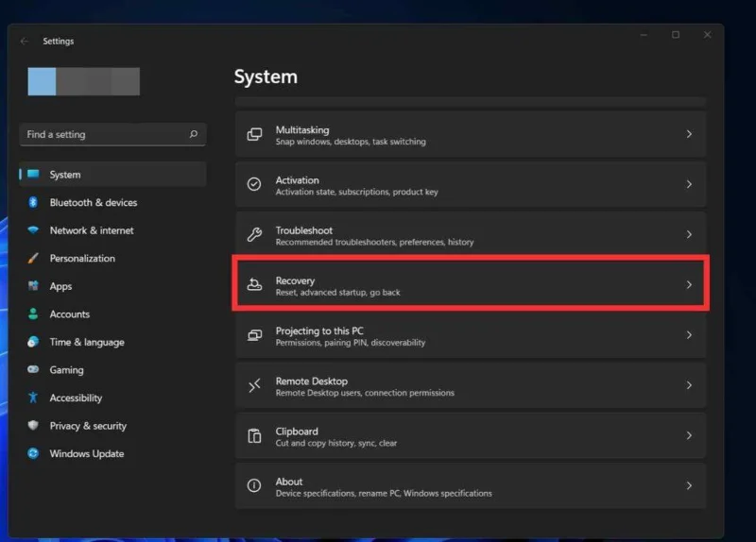Open Apps settings section

point(112,286)
